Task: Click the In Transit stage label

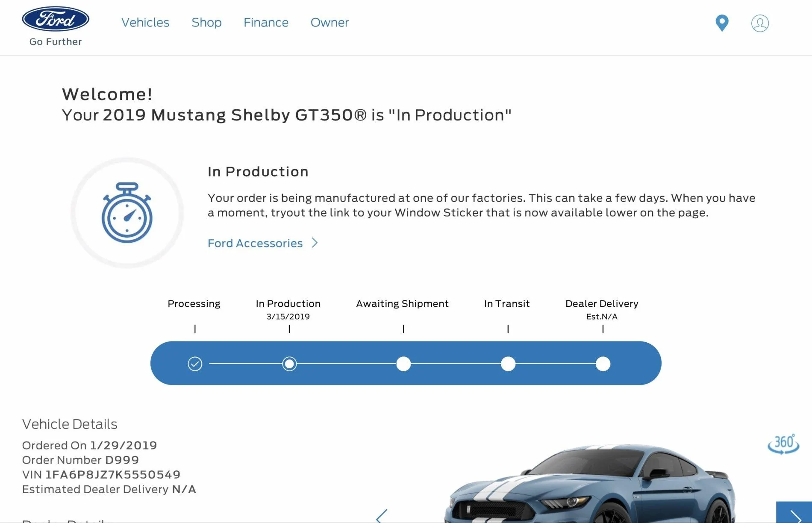Action: click(507, 304)
